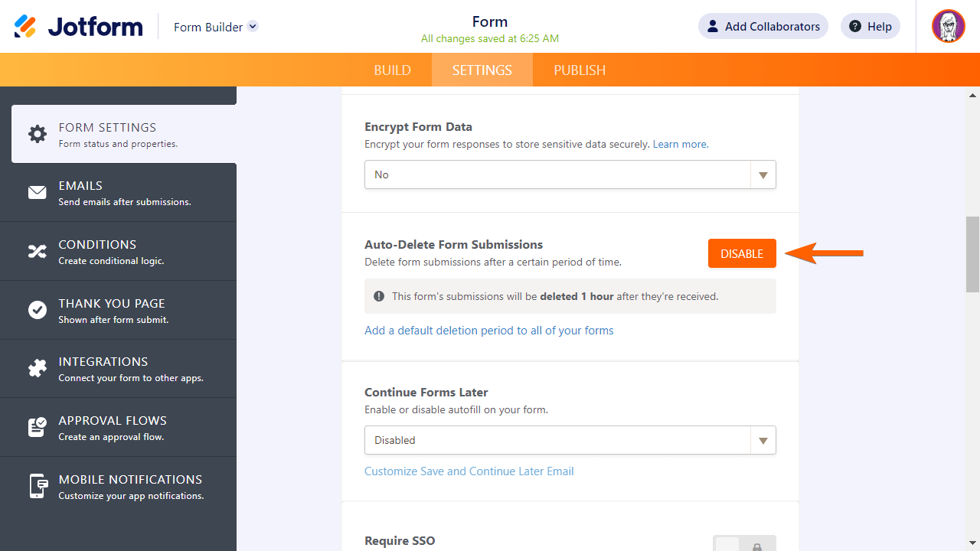This screenshot has height=551, width=980.
Task: Open the Integrations puzzle piece icon
Action: click(37, 369)
